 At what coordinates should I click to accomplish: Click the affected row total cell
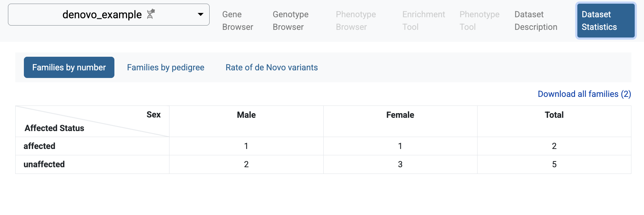(554, 146)
